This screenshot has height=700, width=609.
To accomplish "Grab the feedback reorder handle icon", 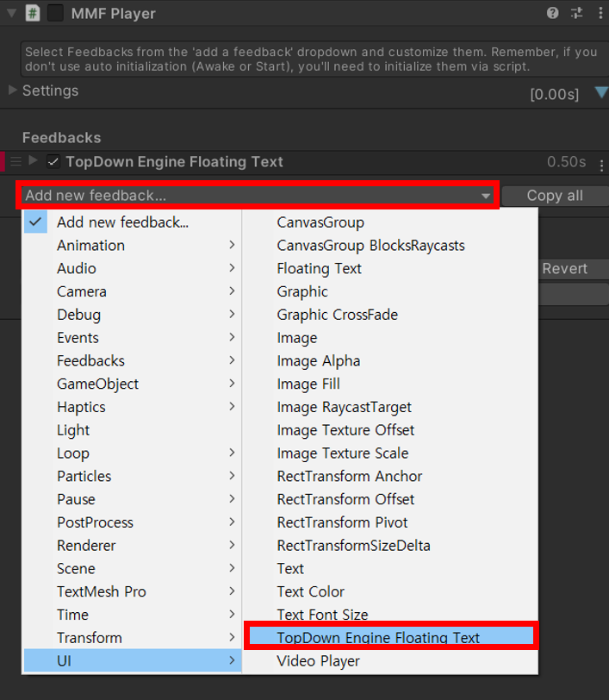I will click(16, 161).
